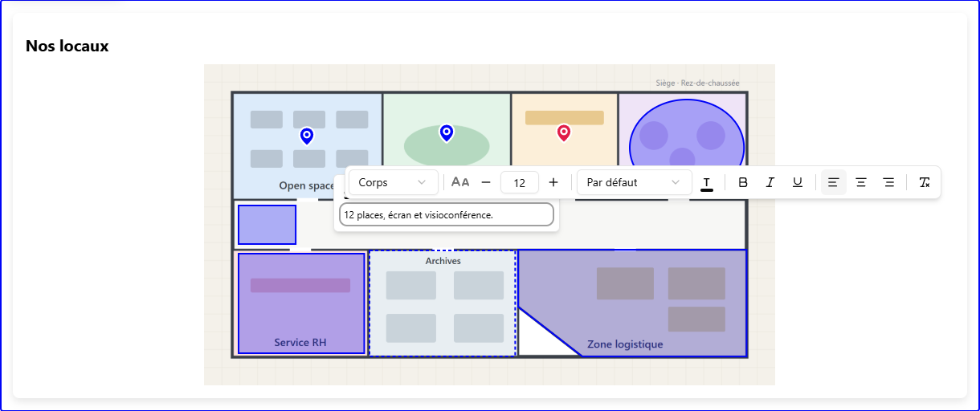
Task: Click the blue pin on the green room
Action: coord(447,132)
